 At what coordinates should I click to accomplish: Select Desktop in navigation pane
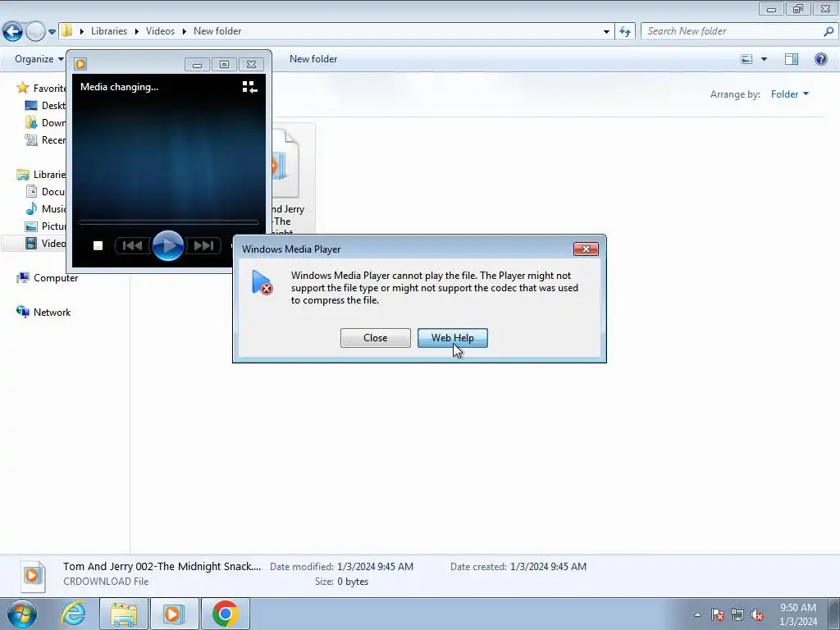(46, 106)
